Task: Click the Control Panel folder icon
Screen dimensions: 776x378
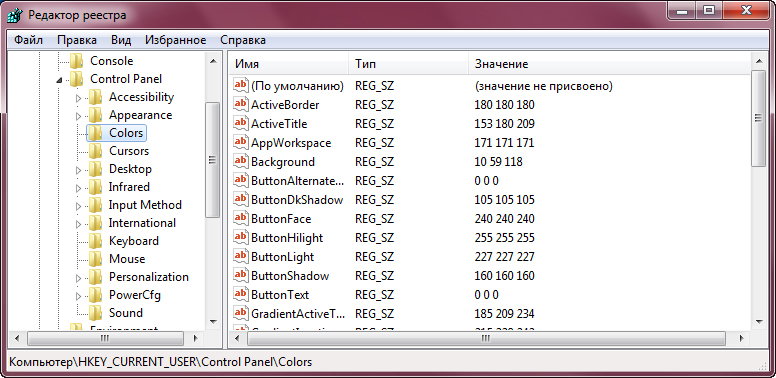Action: [x=77, y=79]
